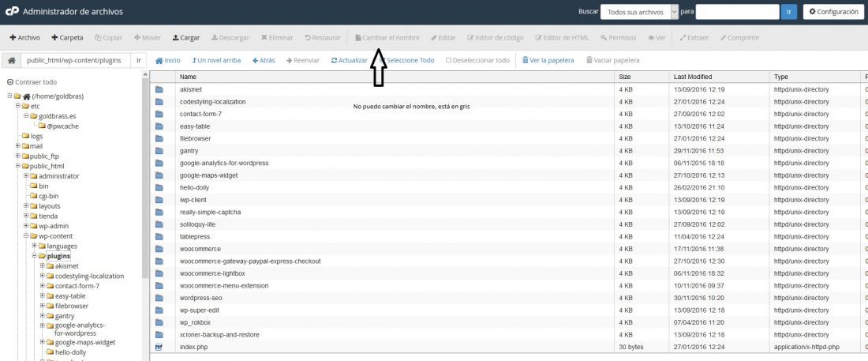Screen dimensions: 868x361
Task: Expand the wp-admin tree folder
Action: [26, 226]
